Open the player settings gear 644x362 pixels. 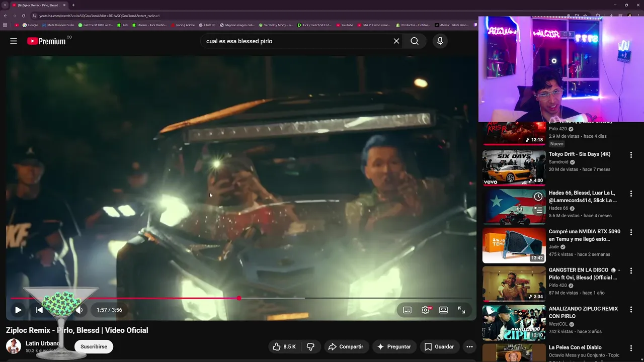[x=426, y=310]
